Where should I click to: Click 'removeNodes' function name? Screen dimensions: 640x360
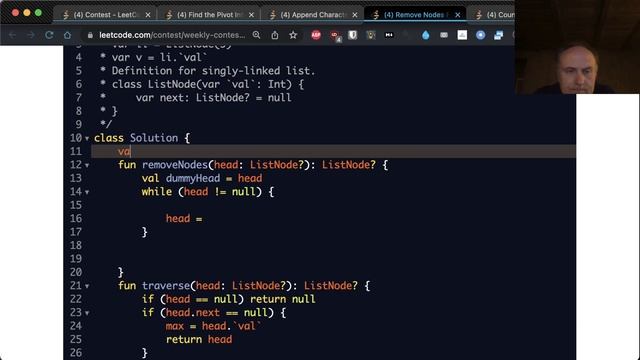tap(175, 165)
